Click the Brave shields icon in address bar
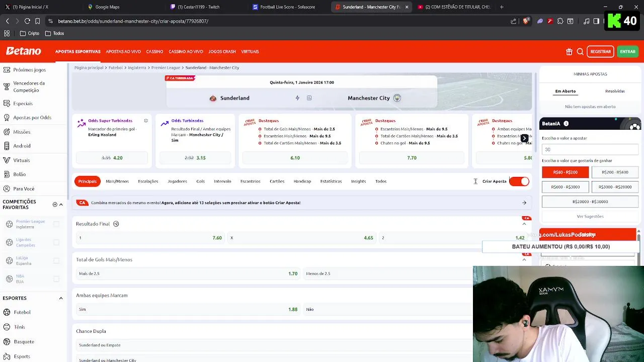644x362 pixels. (x=526, y=21)
